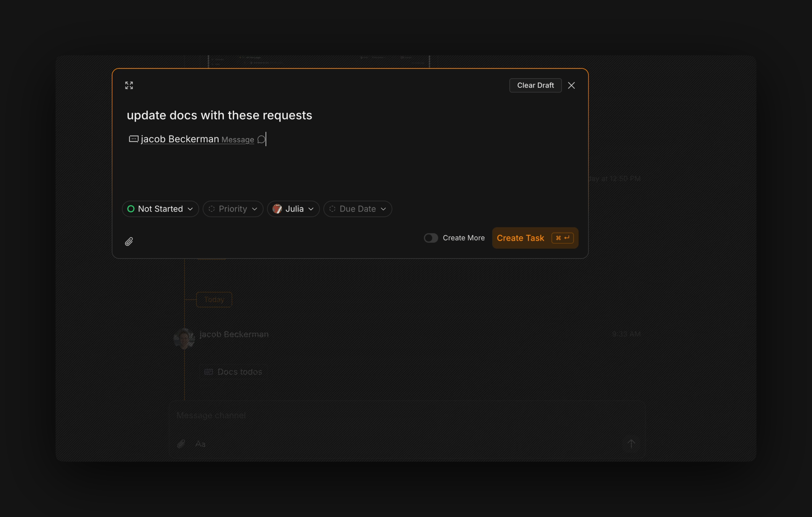The width and height of the screenshot is (812, 517).
Task: Click jacob Beckerman's name in background chat
Action: pos(234,334)
